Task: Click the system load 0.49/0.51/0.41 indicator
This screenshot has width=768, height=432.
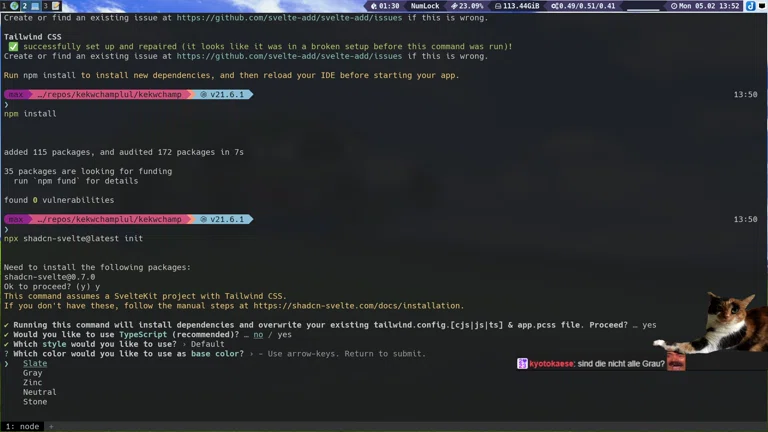Action: click(x=588, y=6)
